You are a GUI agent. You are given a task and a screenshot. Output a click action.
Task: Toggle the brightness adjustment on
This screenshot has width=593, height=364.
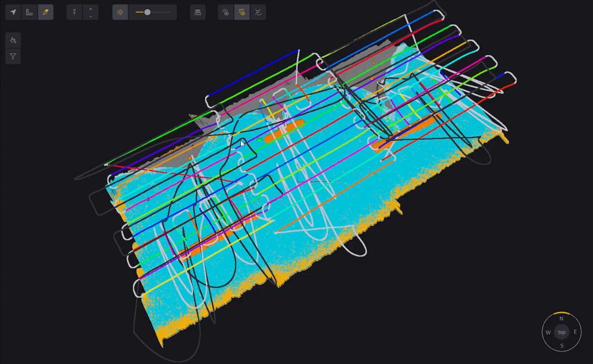120,12
